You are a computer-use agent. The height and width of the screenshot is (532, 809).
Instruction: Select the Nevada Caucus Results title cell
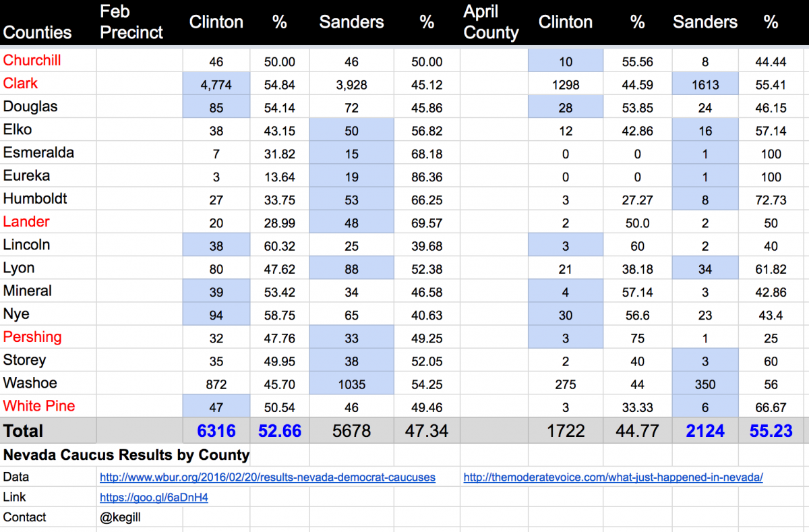point(127,455)
